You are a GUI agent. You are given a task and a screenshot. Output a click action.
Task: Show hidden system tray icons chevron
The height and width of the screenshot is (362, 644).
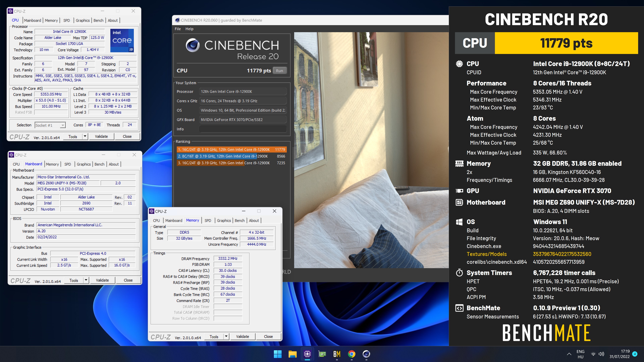(x=569, y=354)
